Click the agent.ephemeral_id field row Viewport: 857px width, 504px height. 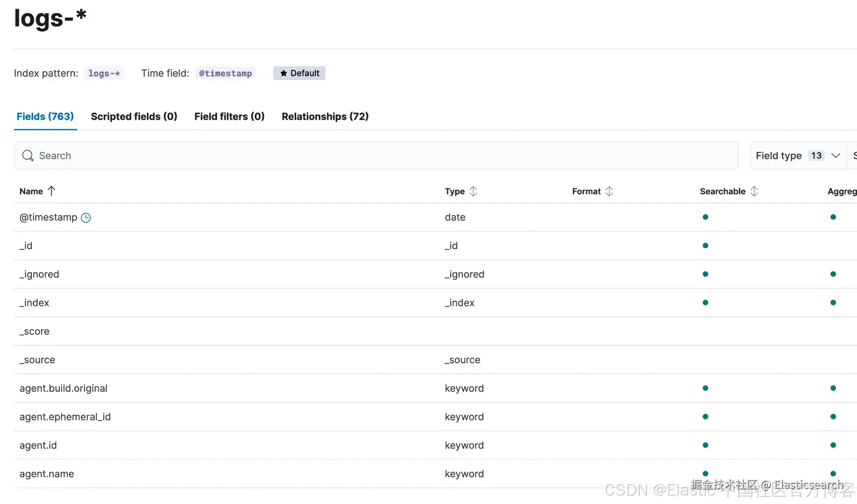[x=65, y=417]
